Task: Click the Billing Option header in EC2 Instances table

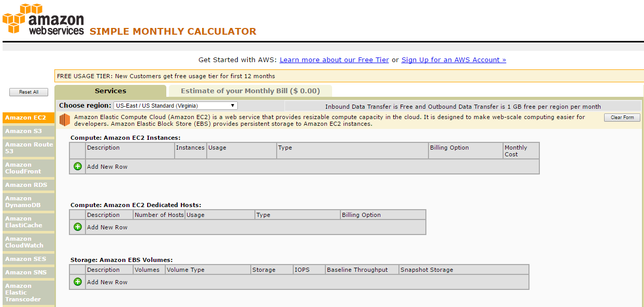Action: point(466,151)
